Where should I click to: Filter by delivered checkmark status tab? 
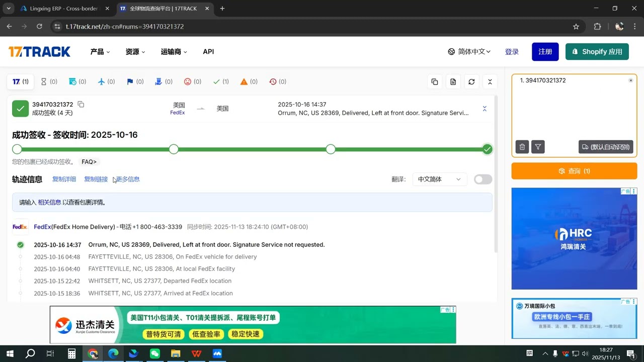point(221,81)
